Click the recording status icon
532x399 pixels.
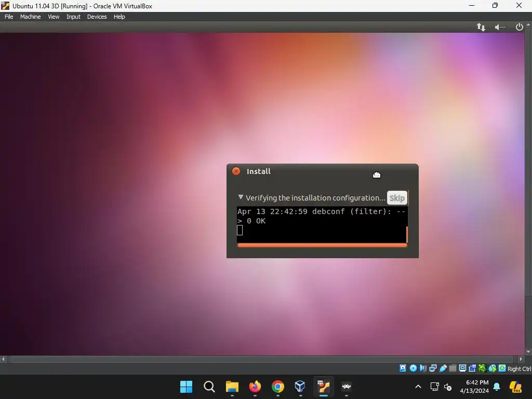coord(472,368)
